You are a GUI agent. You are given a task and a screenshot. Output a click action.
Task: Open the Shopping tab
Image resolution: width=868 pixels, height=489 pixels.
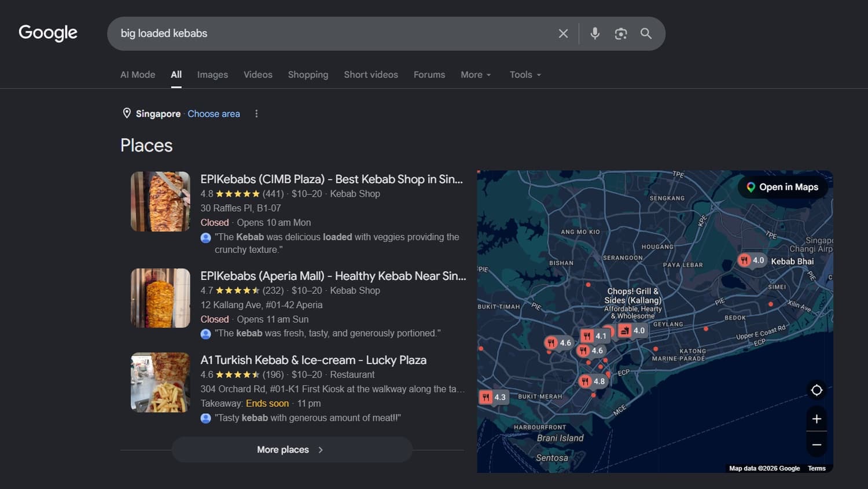click(x=308, y=75)
